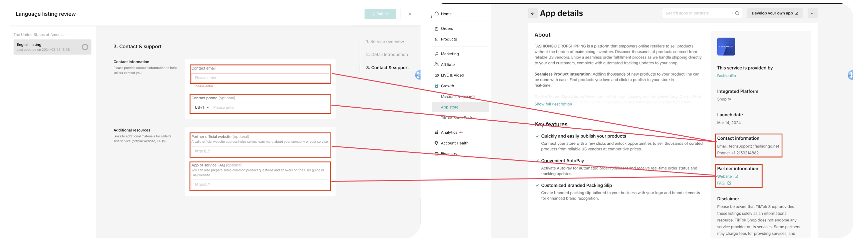Click Develop your own app button
The height and width of the screenshot is (248, 868).
pyautogui.click(x=775, y=13)
